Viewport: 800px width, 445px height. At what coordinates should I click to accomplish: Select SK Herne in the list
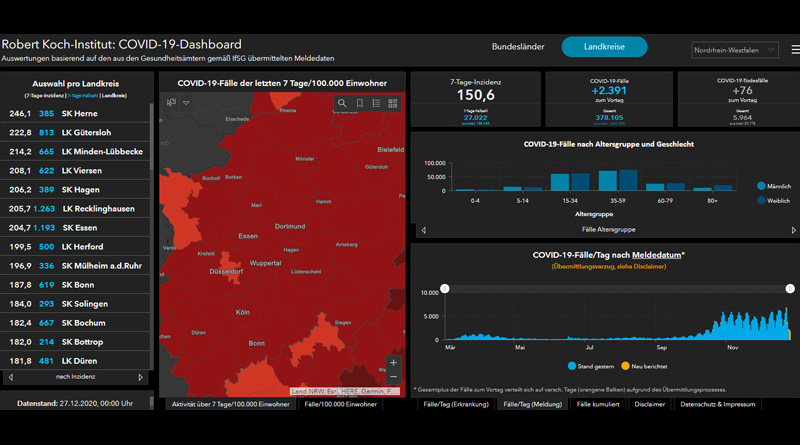click(76, 113)
